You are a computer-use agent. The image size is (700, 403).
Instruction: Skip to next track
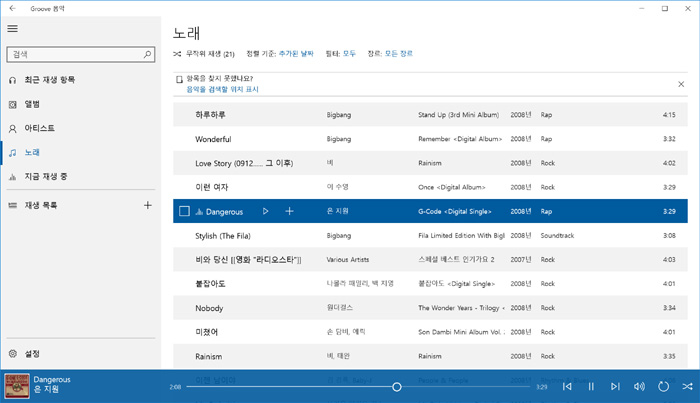pyautogui.click(x=615, y=386)
